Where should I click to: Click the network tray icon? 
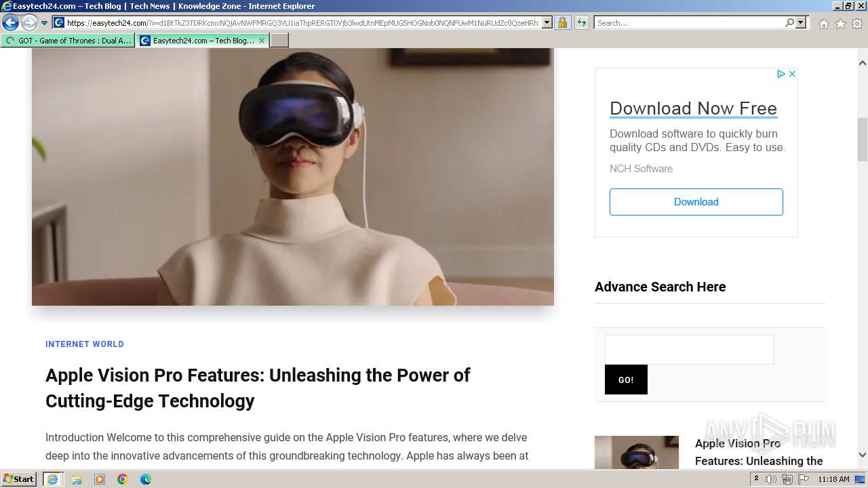(787, 479)
